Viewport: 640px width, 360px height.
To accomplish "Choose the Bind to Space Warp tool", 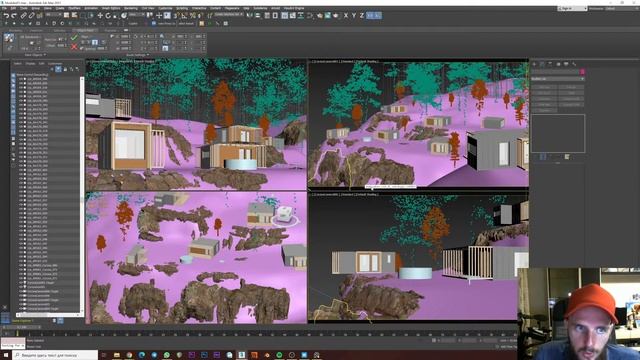I will 40,16.
